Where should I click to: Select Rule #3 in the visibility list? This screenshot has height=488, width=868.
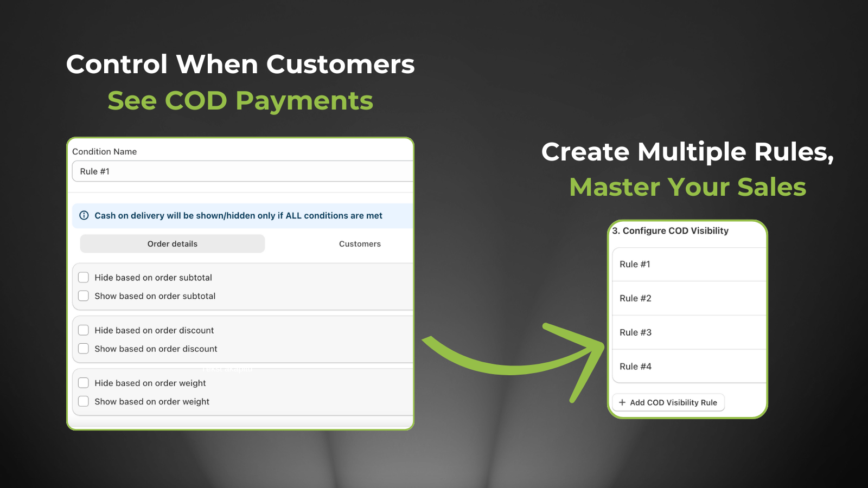click(689, 332)
